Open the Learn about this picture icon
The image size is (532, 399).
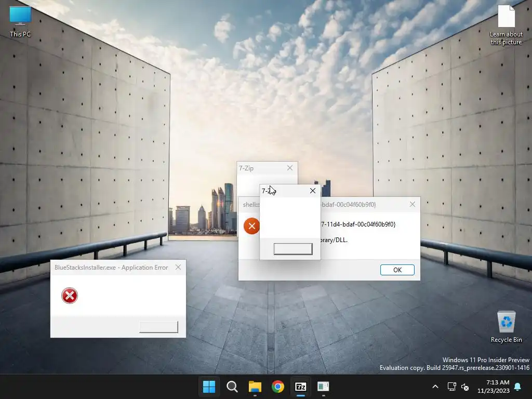[x=506, y=25]
